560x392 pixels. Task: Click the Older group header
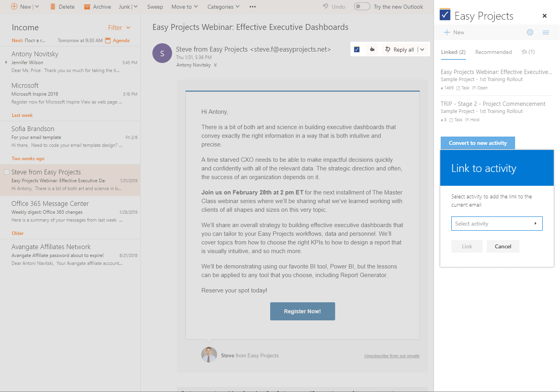(x=18, y=233)
